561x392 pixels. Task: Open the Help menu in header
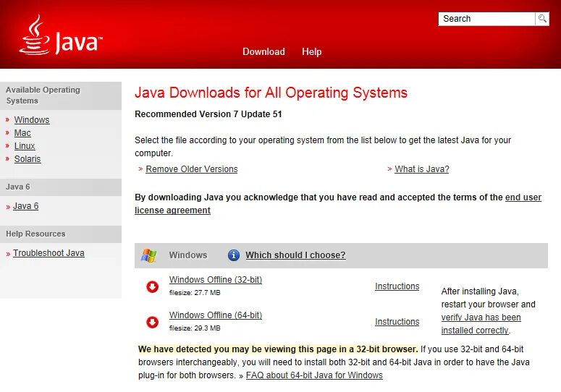click(312, 51)
